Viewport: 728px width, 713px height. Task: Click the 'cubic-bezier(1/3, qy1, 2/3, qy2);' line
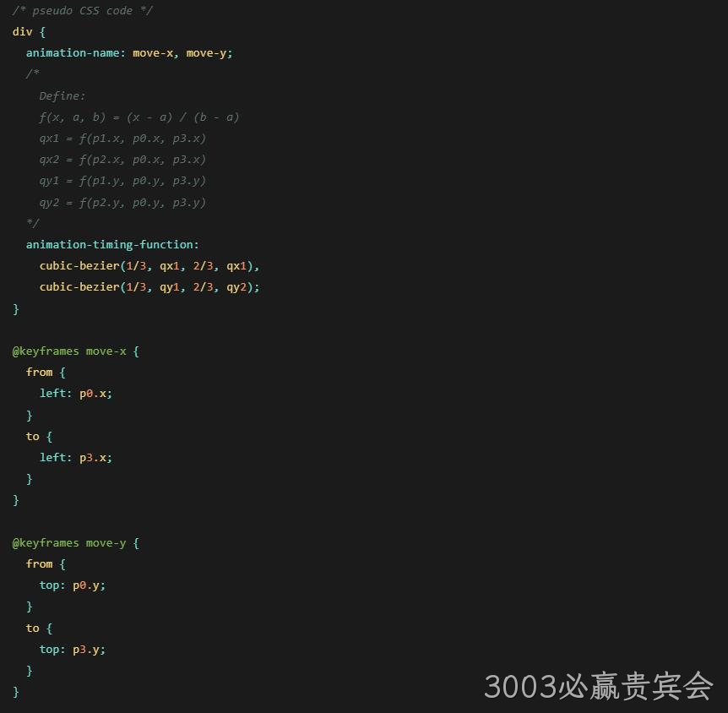149,287
